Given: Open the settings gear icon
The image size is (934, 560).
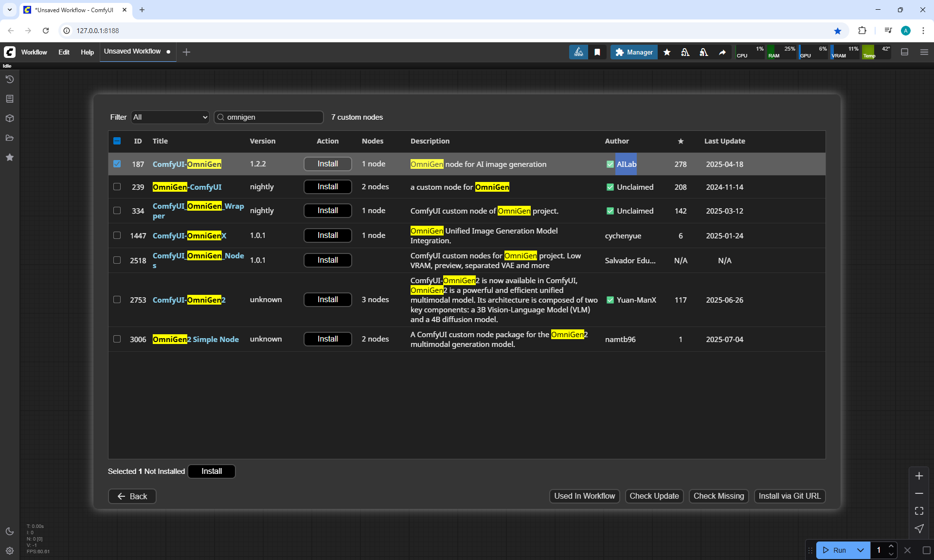Looking at the screenshot, I should [10, 551].
